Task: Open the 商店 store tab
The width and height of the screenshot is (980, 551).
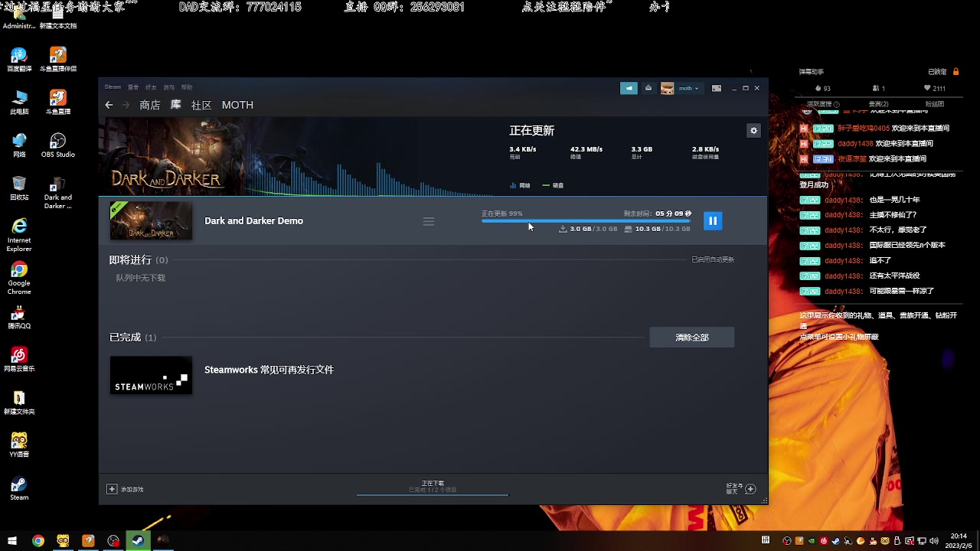Action: pyautogui.click(x=150, y=105)
